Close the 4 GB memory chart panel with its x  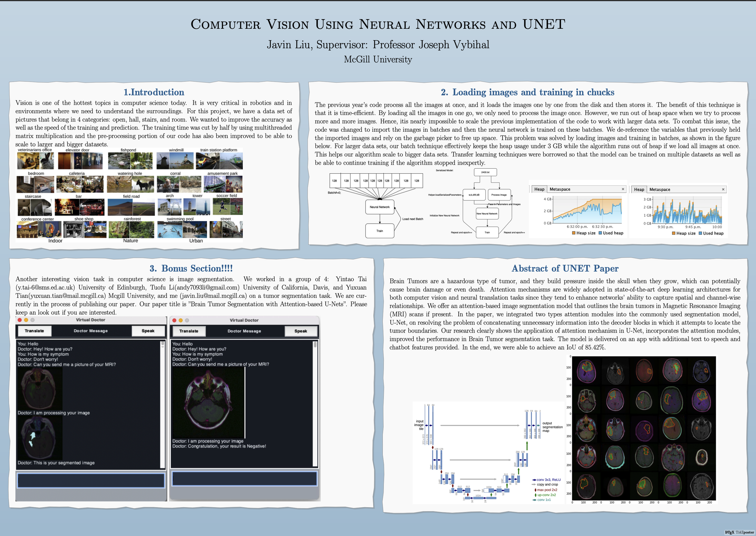623,189
